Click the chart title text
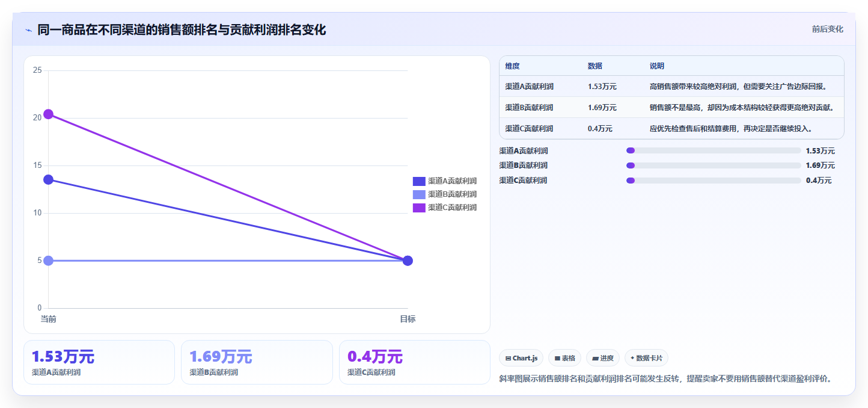Image resolution: width=868 pixels, height=408 pixels. click(x=182, y=29)
